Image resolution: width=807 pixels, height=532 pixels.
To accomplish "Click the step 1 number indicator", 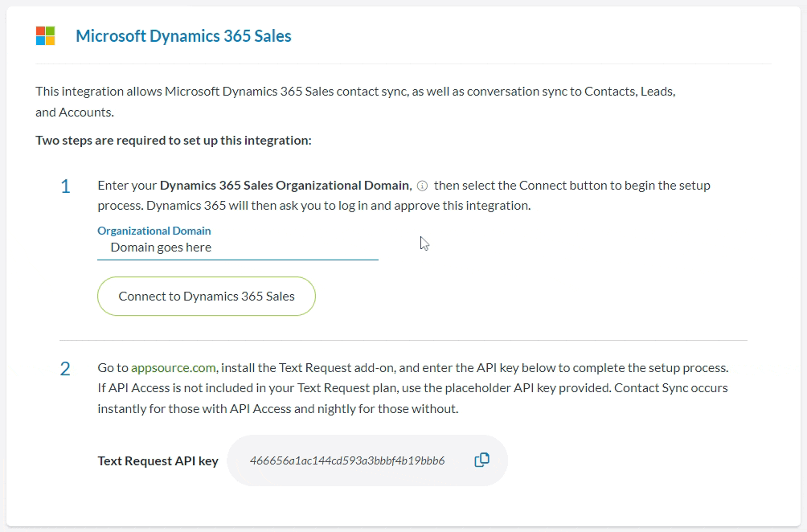I will [65, 186].
